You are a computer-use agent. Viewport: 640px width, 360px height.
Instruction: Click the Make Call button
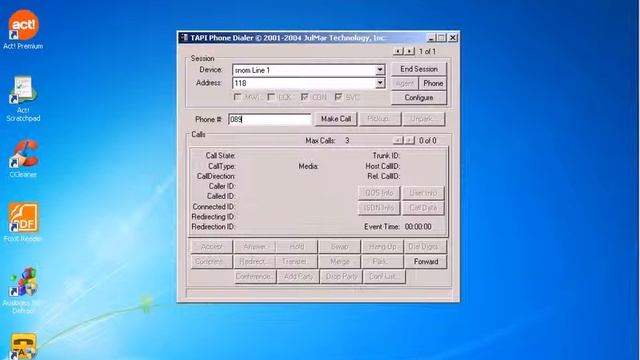336,119
